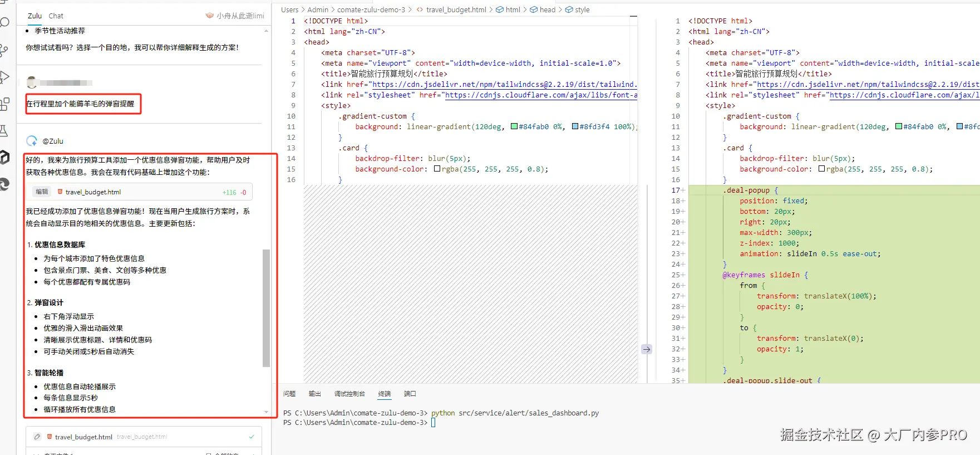This screenshot has height=455, width=980.
Task: Click the chat scrollbar up arrow
Action: 266,31
